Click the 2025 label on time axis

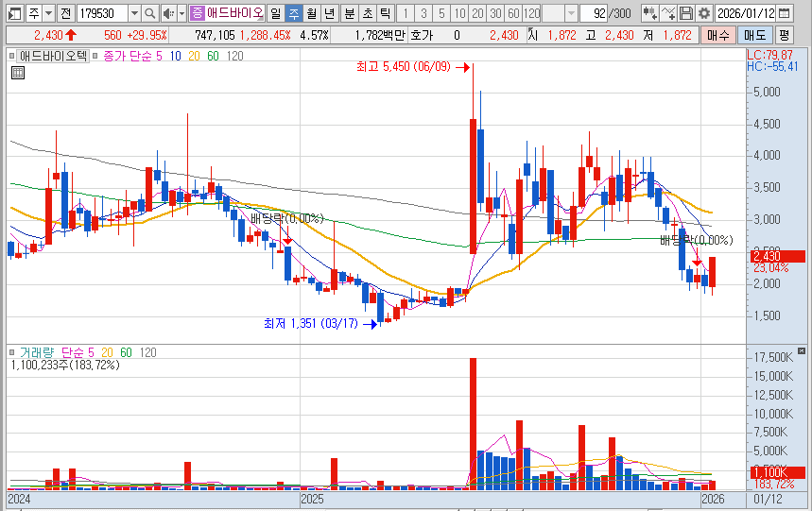[312, 499]
